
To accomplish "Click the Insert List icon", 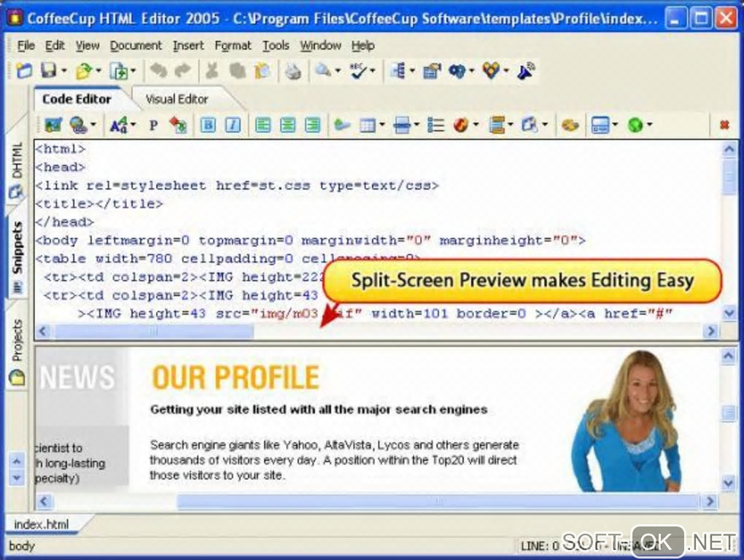I will point(435,125).
